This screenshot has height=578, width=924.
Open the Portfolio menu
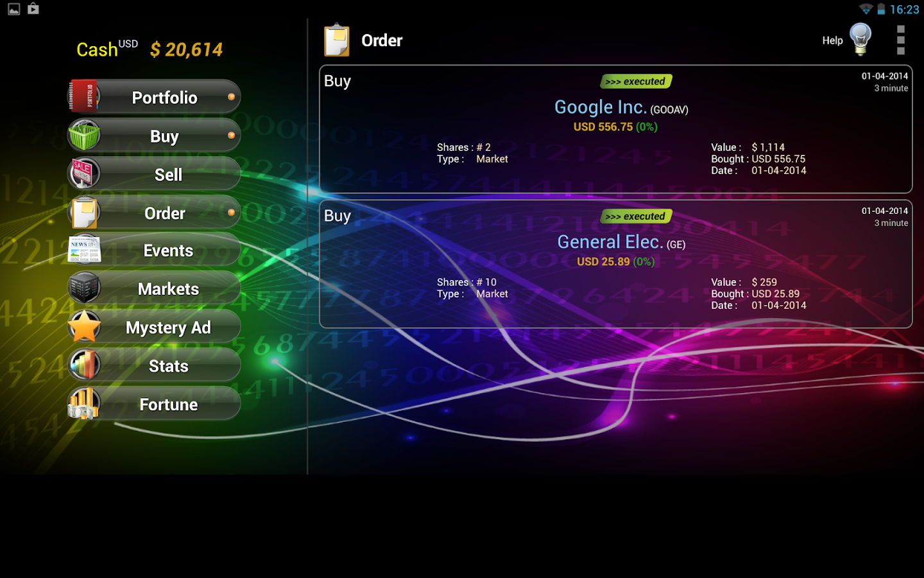(154, 97)
